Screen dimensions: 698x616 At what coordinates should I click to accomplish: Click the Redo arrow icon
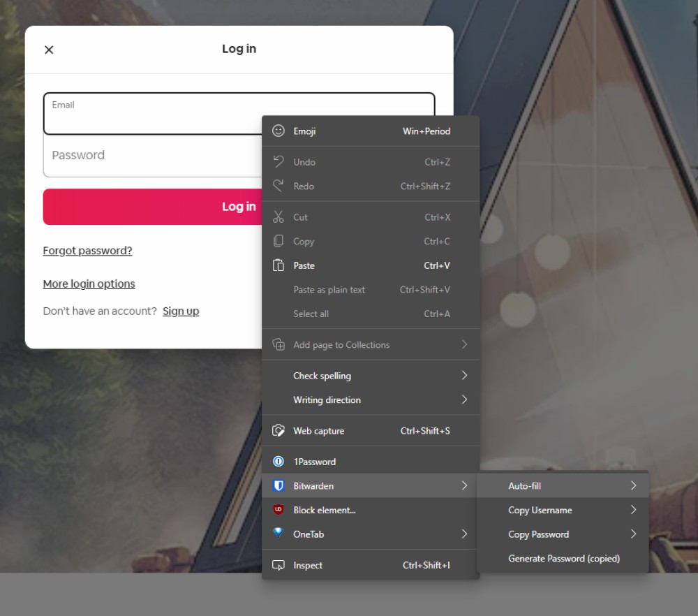pos(279,186)
